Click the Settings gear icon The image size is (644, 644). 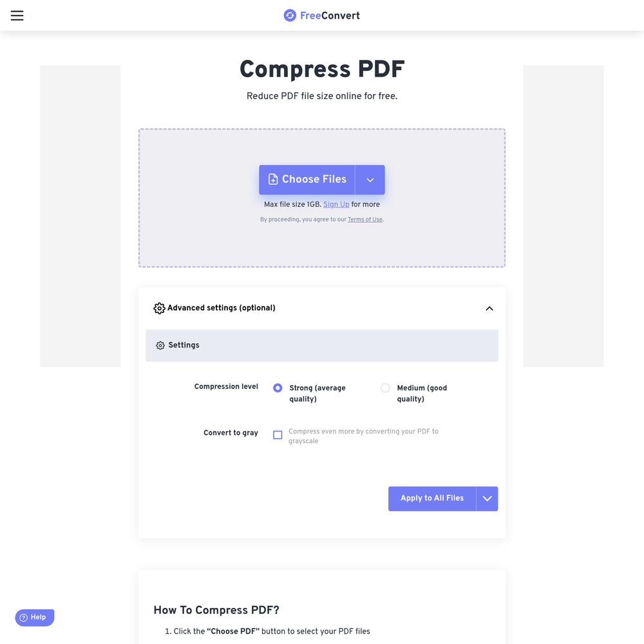click(x=160, y=345)
